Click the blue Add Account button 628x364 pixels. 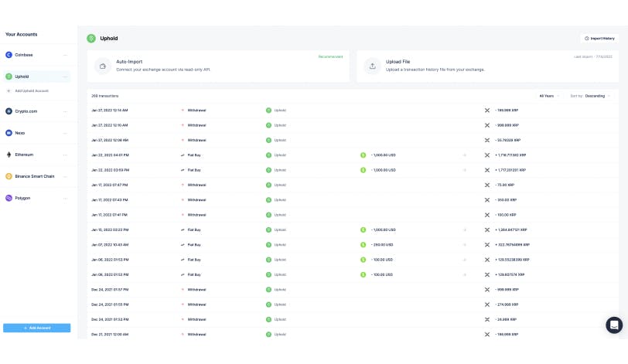(x=37, y=328)
